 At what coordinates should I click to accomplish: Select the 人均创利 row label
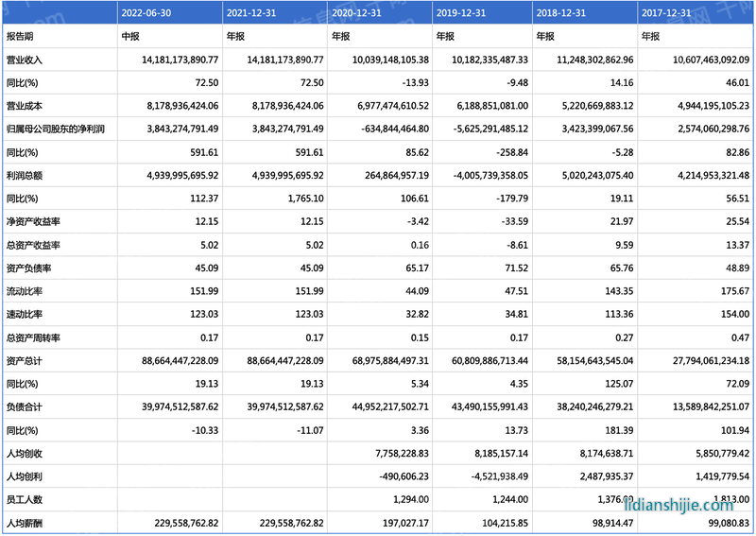point(25,476)
